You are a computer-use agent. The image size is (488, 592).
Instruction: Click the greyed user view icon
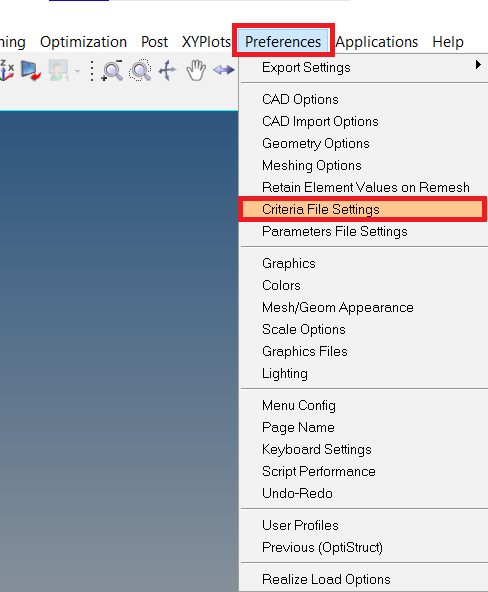coord(58,70)
